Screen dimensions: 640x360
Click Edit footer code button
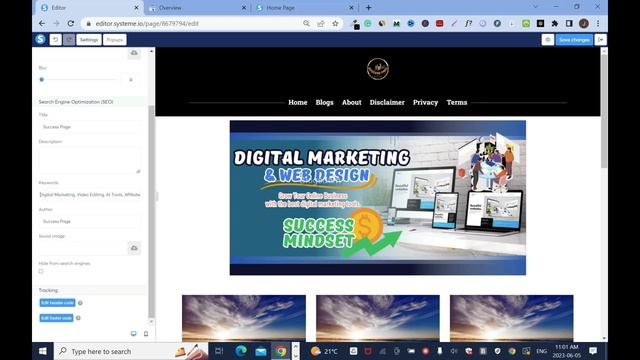(x=56, y=318)
